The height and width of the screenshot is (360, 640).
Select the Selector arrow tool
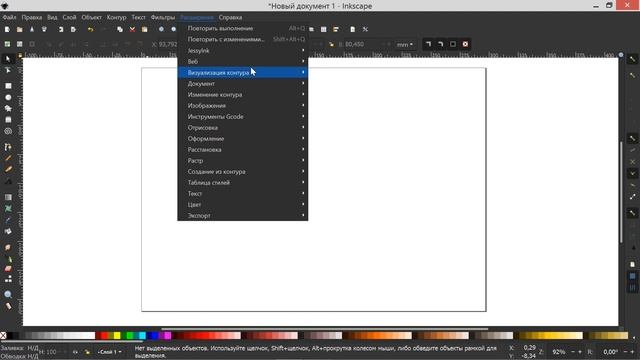click(8, 59)
